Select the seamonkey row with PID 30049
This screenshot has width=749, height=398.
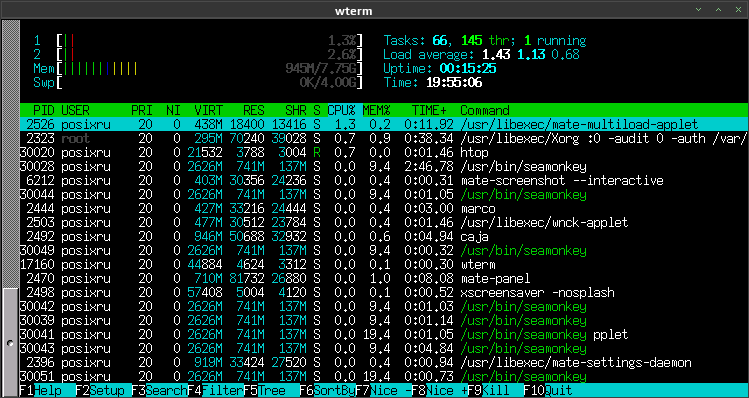pyautogui.click(x=384, y=250)
